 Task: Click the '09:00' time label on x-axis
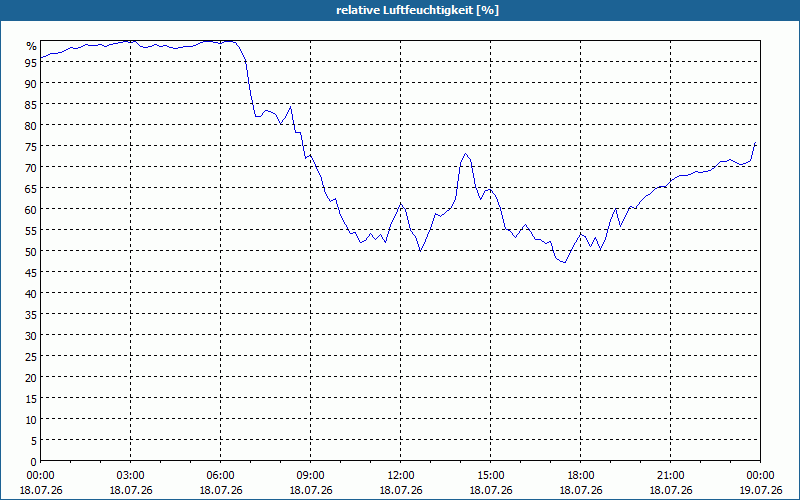pyautogui.click(x=310, y=475)
